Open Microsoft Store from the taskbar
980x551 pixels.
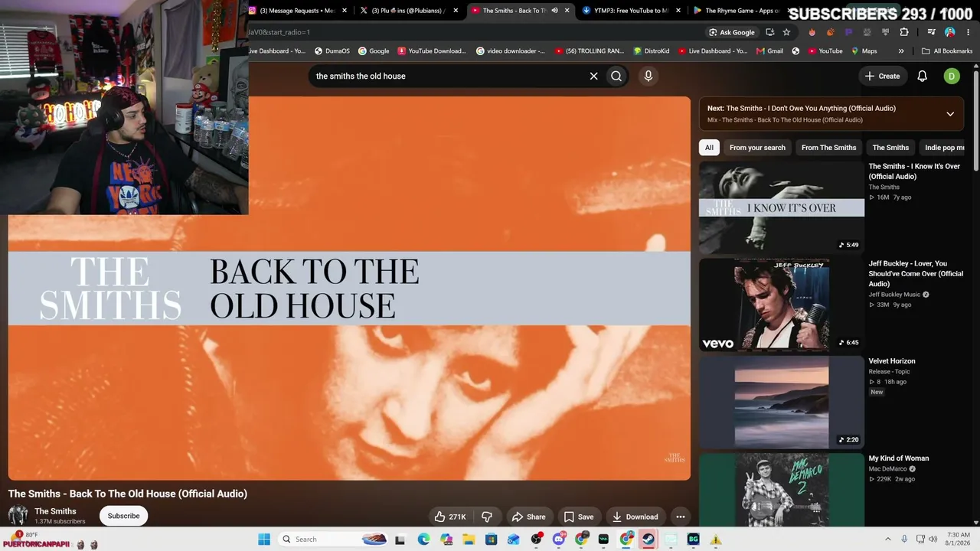point(491,540)
